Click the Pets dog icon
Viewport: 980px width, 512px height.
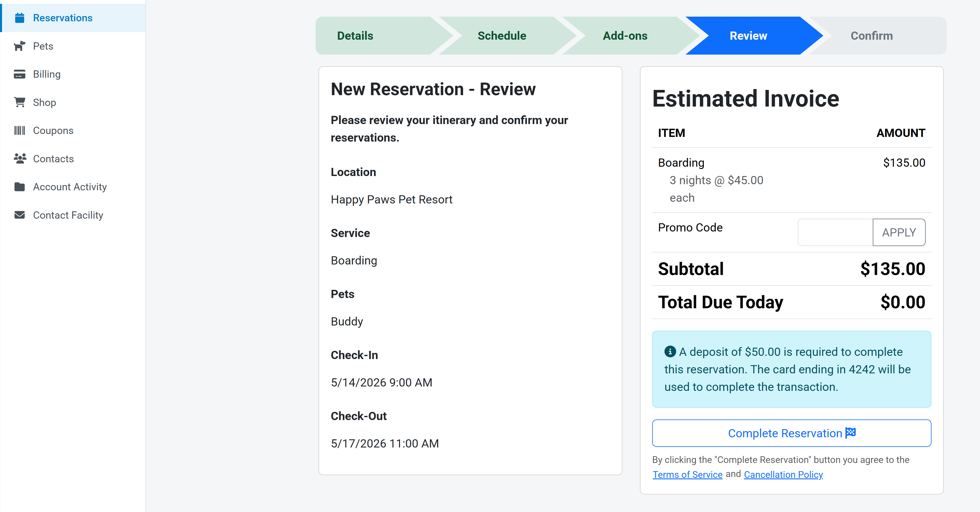click(20, 46)
